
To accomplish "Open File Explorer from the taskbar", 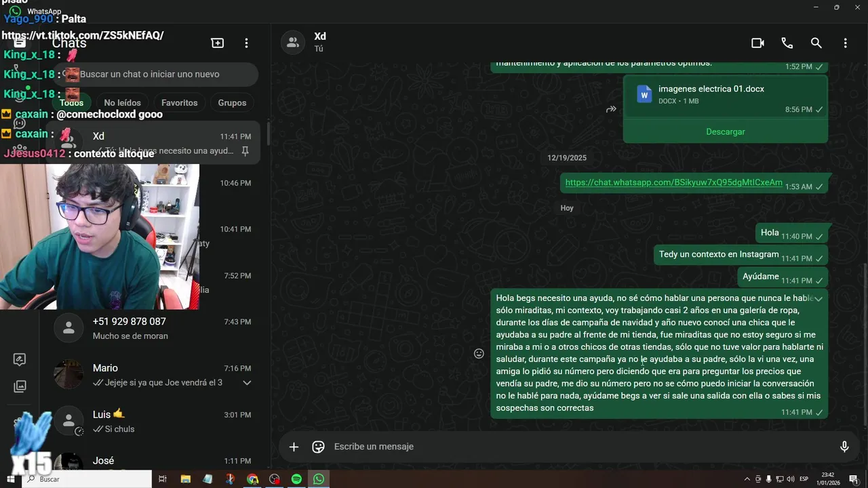I will [185, 479].
